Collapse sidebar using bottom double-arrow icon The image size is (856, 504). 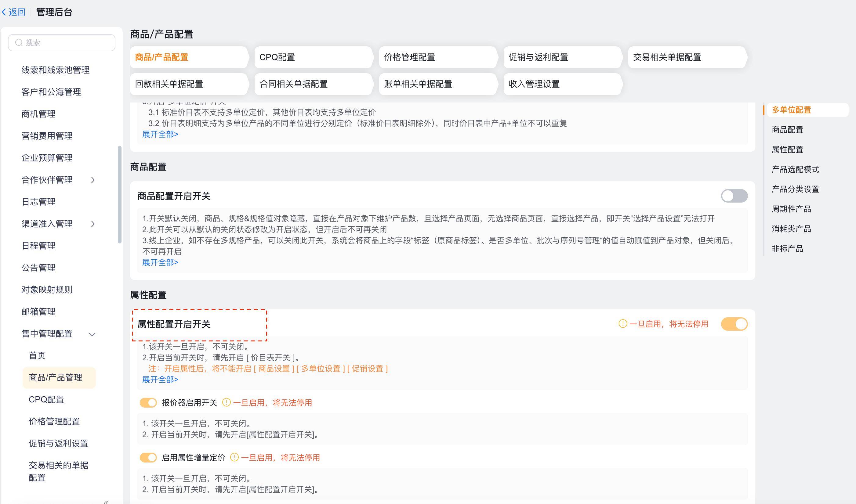coord(106,502)
